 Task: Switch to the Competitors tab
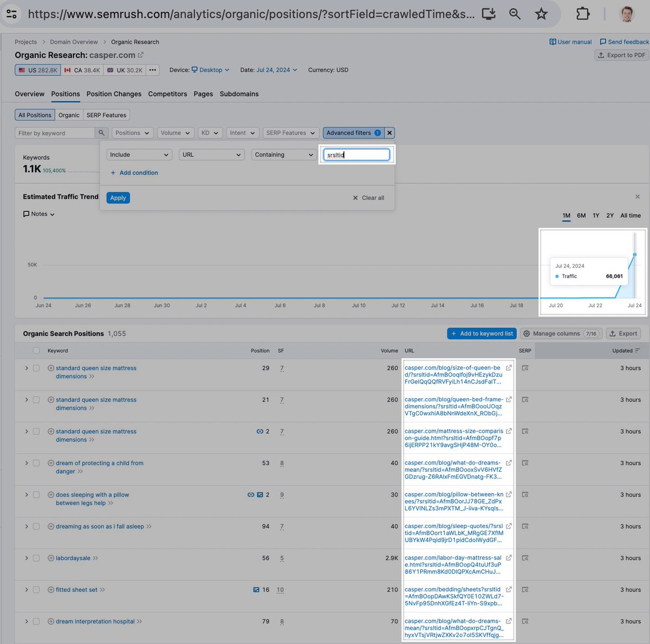pos(167,94)
